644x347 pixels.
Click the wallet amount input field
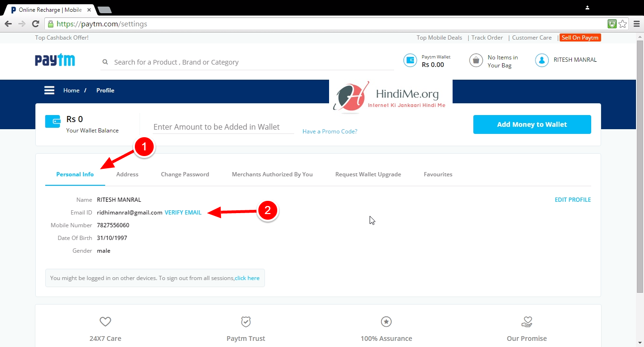(x=223, y=127)
